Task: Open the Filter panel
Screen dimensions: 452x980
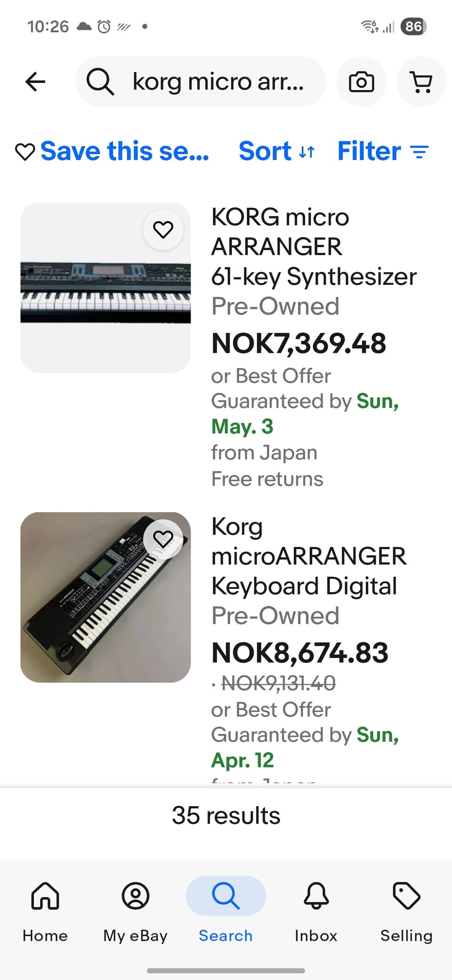Action: (383, 151)
